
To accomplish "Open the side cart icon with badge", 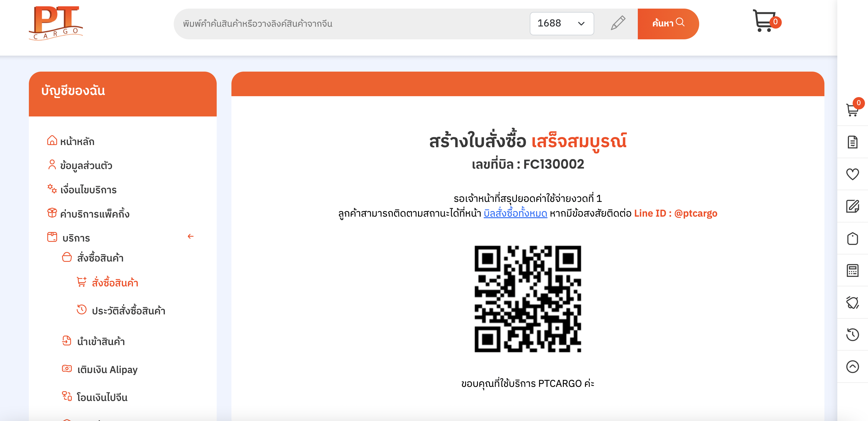I will 853,108.
